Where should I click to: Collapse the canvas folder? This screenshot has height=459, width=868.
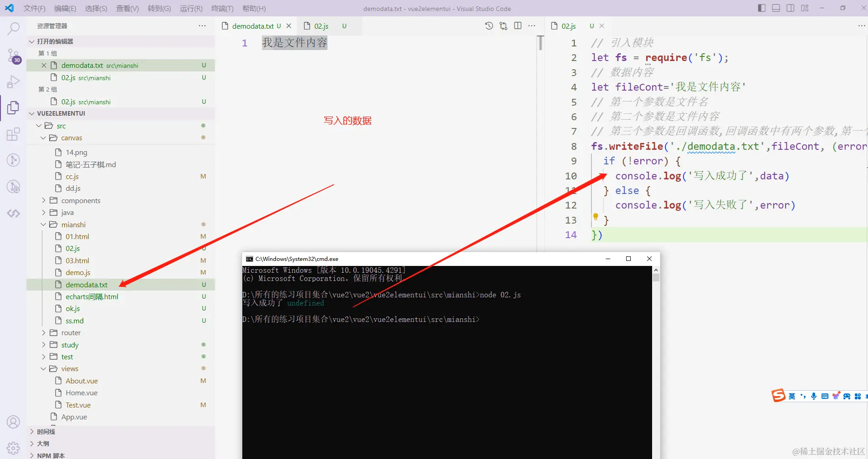pyautogui.click(x=121, y=138)
